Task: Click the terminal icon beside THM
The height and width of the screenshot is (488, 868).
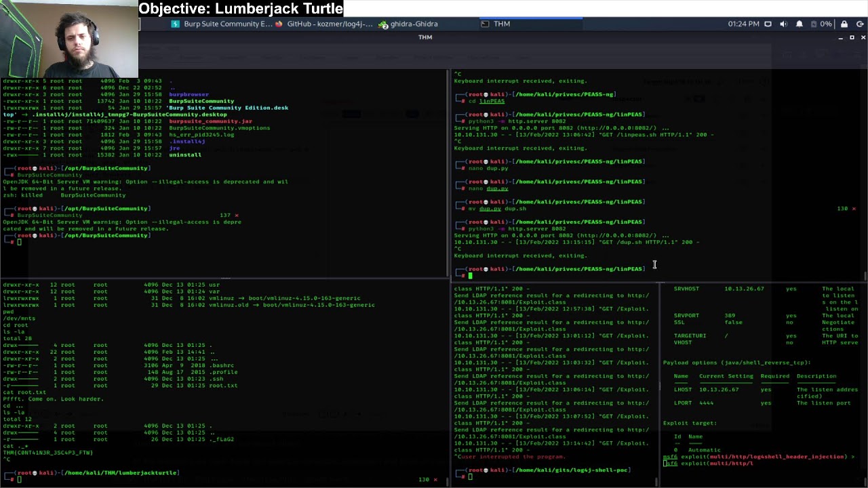Action: [x=485, y=24]
